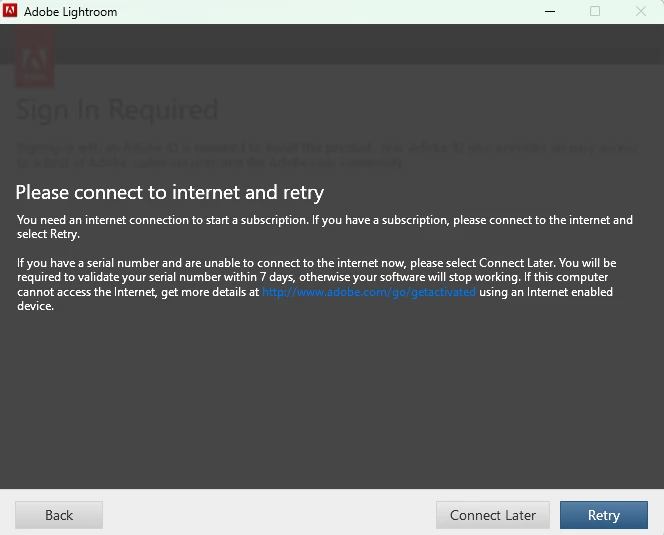664x535 pixels.
Task: Click the paragraph starting 'You need an internet connection'
Action: pyautogui.click(x=325, y=227)
